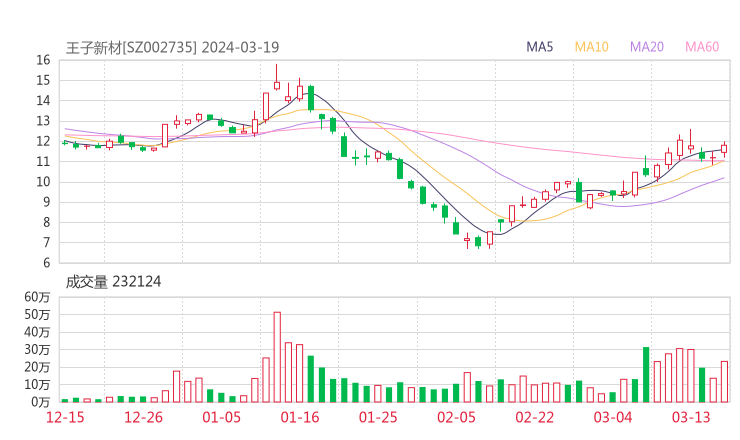The width and height of the screenshot is (740, 440).
Task: Click the MA10 legend label
Action: coord(591,47)
